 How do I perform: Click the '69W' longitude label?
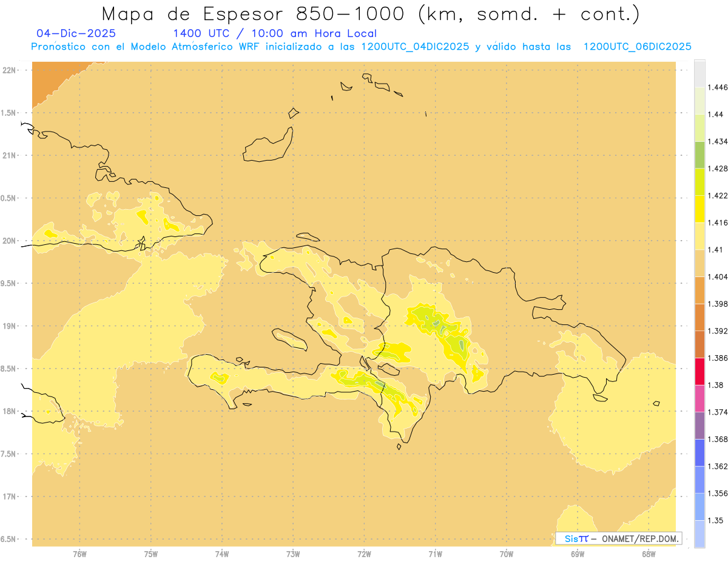point(577,554)
